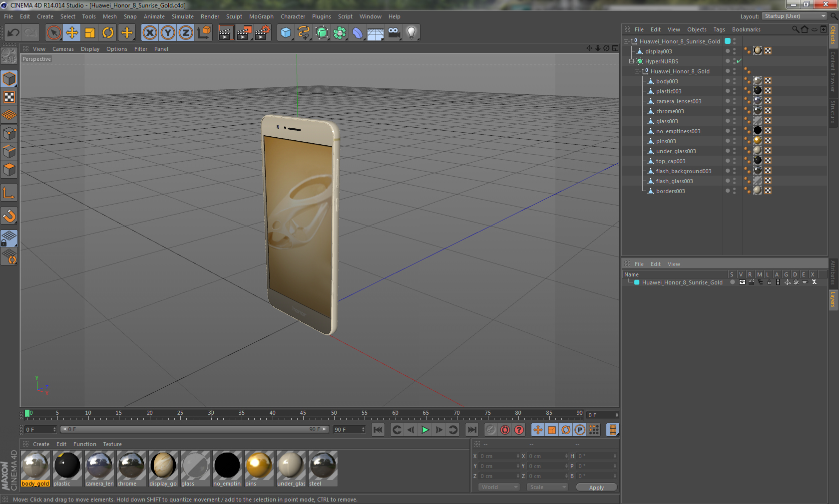This screenshot has height=504, width=839.
Task: Switch to Texture mode checker icon
Action: (9, 97)
